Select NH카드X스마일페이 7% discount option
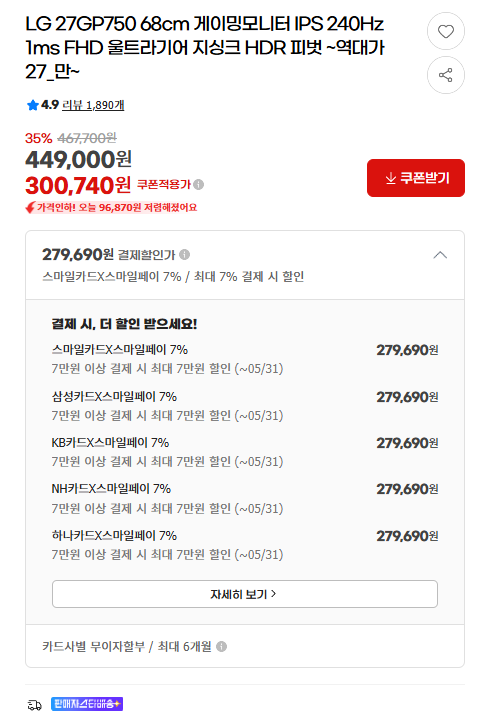 coord(245,498)
